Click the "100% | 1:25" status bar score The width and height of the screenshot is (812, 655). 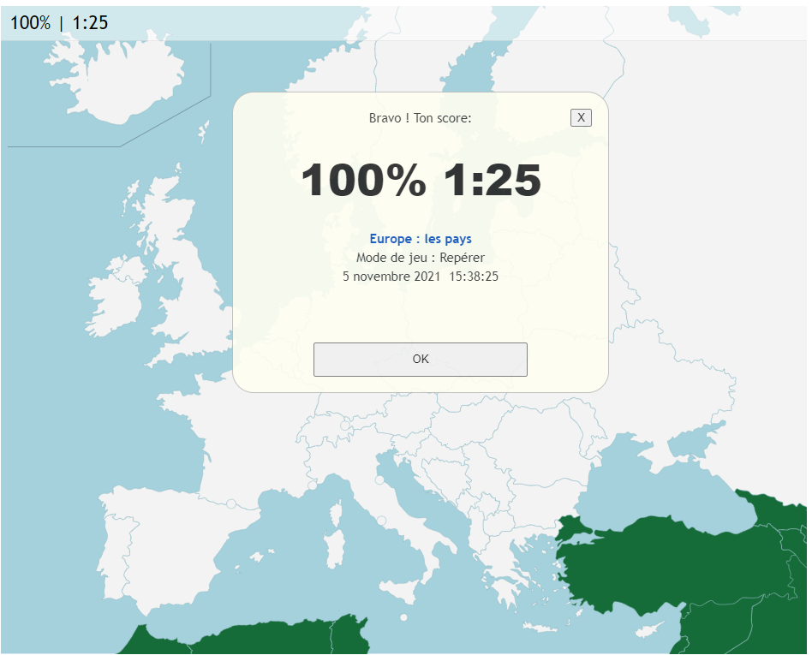point(59,23)
